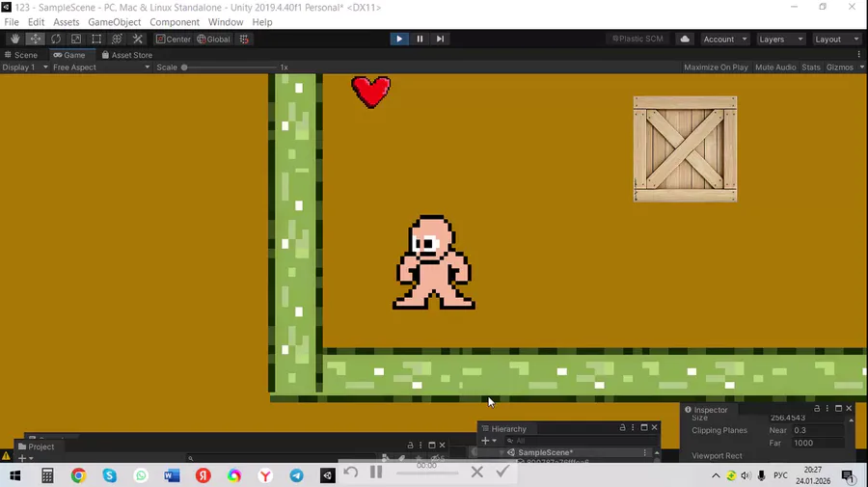Open Project create plus dropdown
This screenshot has height=487, width=868.
[25, 458]
